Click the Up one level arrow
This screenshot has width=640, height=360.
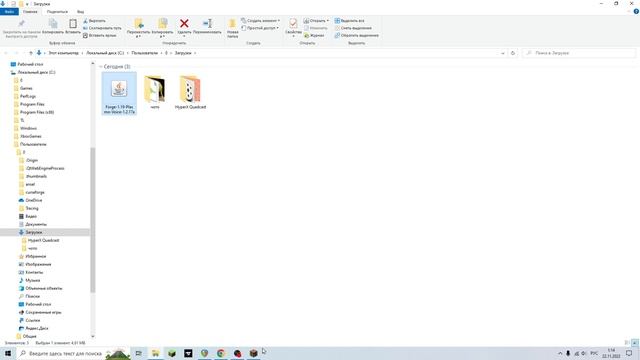31,53
